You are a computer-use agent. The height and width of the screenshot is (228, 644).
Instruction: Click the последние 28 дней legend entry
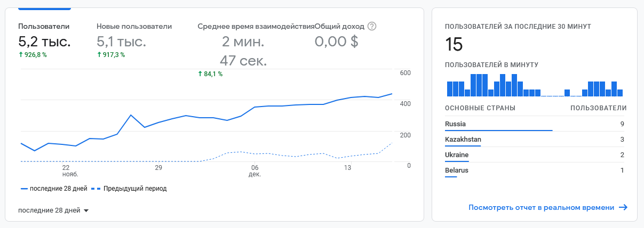point(54,189)
